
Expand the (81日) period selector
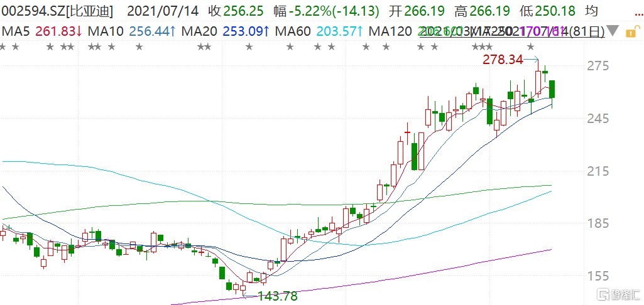click(588, 32)
